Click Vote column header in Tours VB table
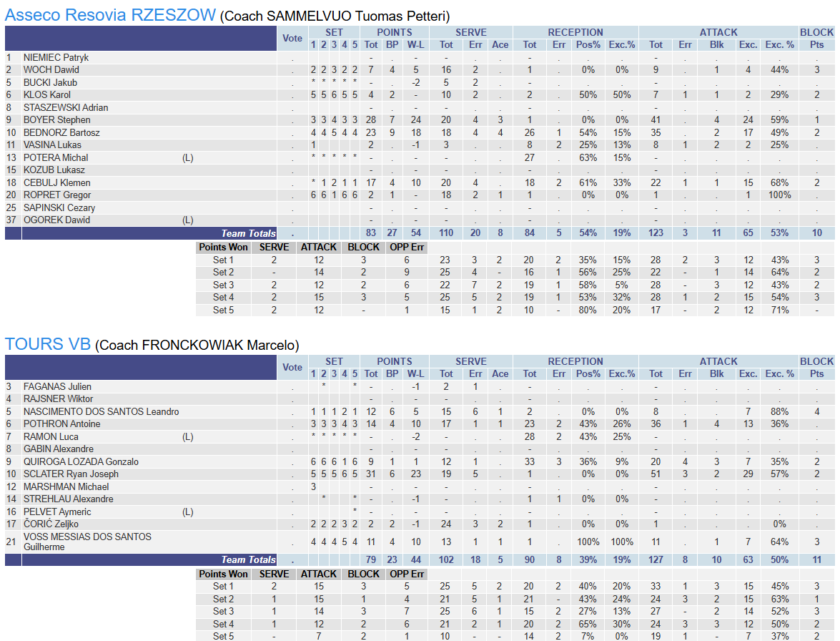840x641 pixels. click(x=292, y=367)
